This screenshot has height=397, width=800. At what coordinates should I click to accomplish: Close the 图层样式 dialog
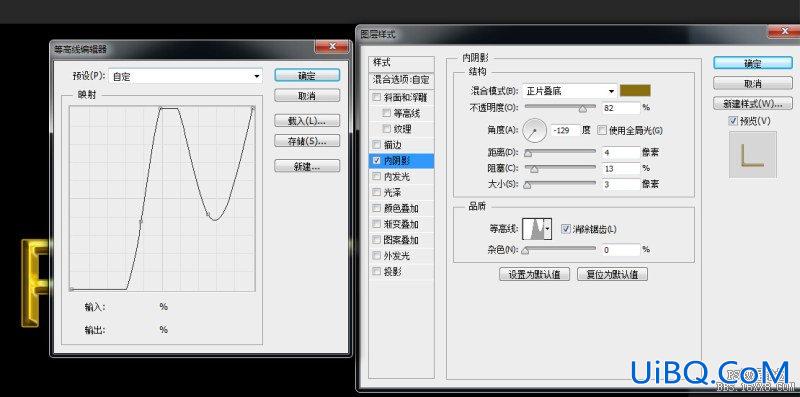coord(784,32)
